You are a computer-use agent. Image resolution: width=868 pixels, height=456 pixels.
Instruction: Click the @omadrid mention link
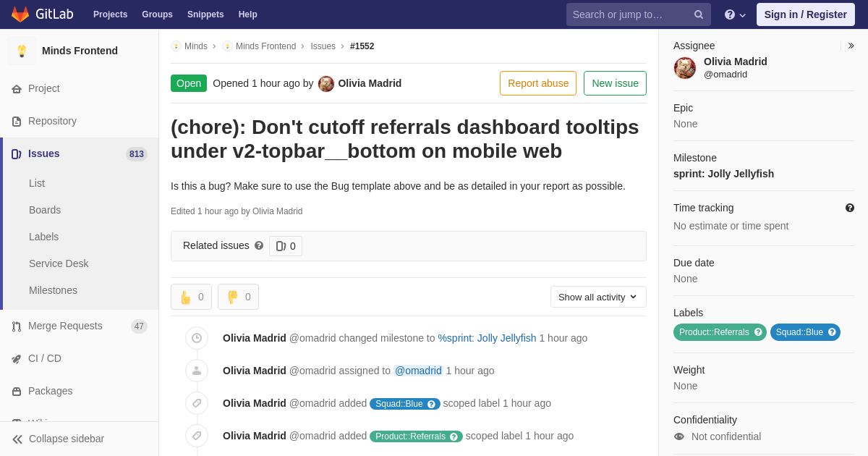pos(418,371)
